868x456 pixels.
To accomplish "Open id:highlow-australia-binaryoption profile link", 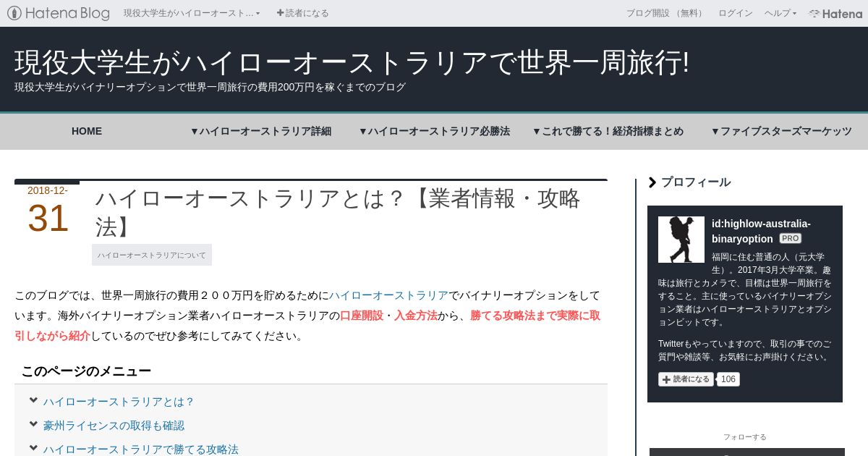I will point(761,231).
